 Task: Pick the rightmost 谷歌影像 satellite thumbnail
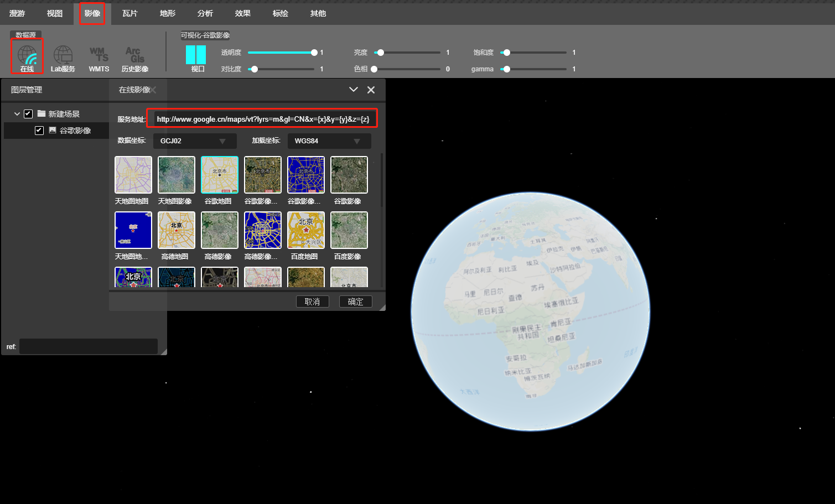(x=349, y=175)
